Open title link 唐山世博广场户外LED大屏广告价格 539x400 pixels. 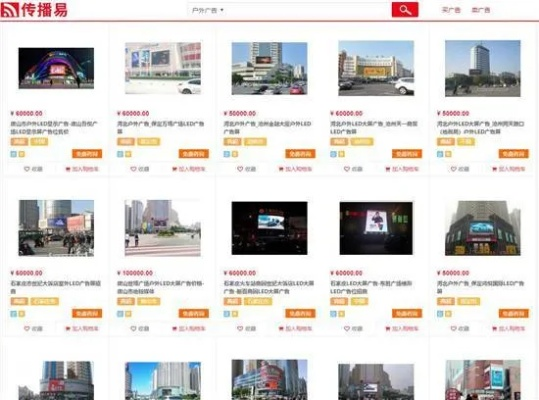[161, 287]
